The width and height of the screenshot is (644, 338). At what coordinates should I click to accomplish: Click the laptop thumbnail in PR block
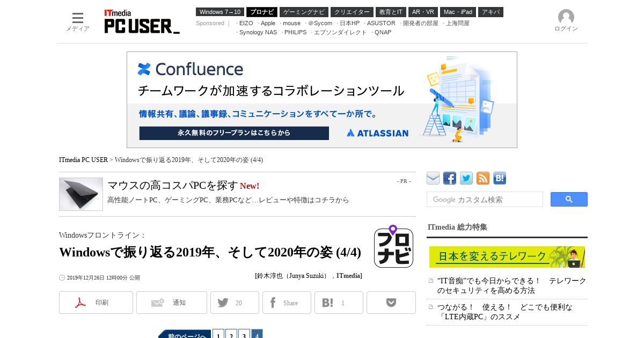coord(81,194)
